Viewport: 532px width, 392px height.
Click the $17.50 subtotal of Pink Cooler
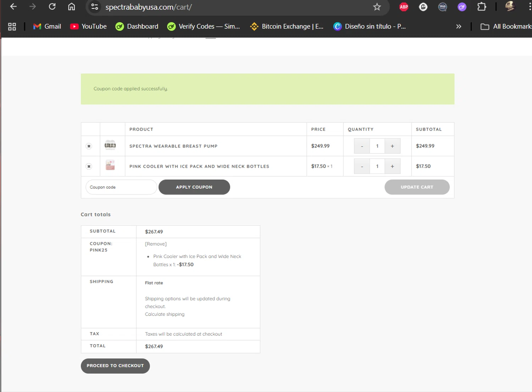point(423,166)
